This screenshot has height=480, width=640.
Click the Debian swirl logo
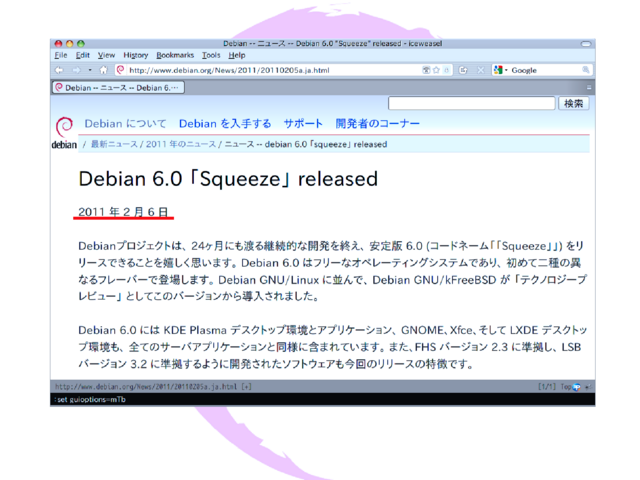[x=64, y=129]
